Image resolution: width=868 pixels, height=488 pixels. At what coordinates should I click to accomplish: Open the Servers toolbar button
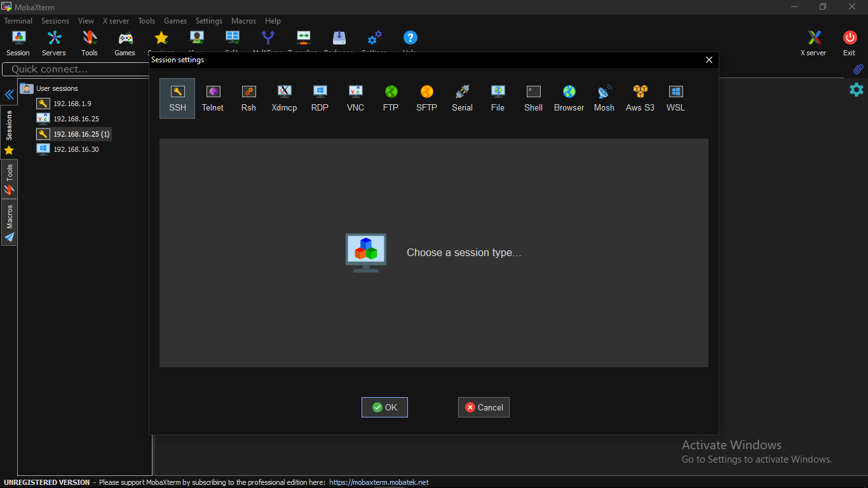[x=54, y=43]
